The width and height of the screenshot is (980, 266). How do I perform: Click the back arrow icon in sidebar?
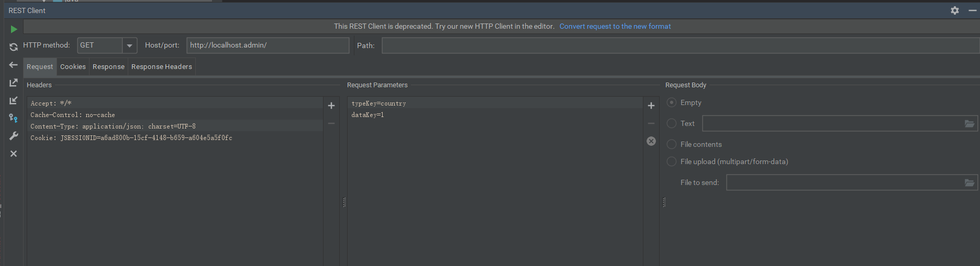tap(14, 65)
